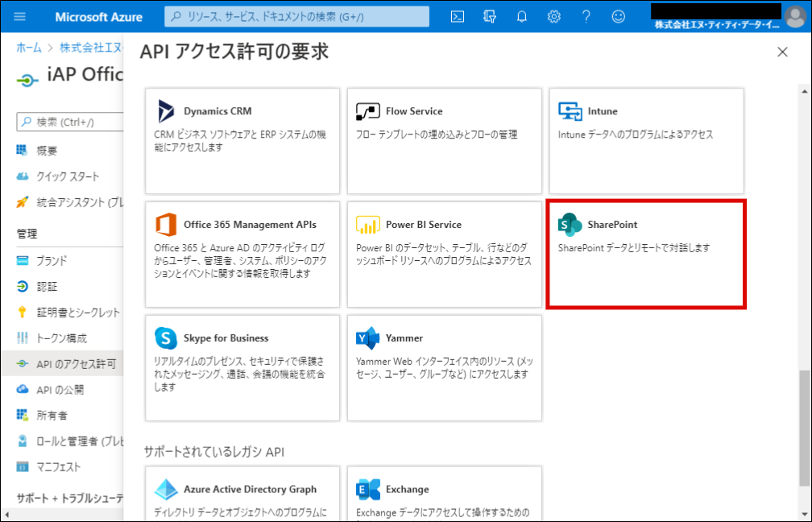Image resolution: width=812 pixels, height=522 pixels.
Task: Open the account avatar menu
Action: pos(795,17)
